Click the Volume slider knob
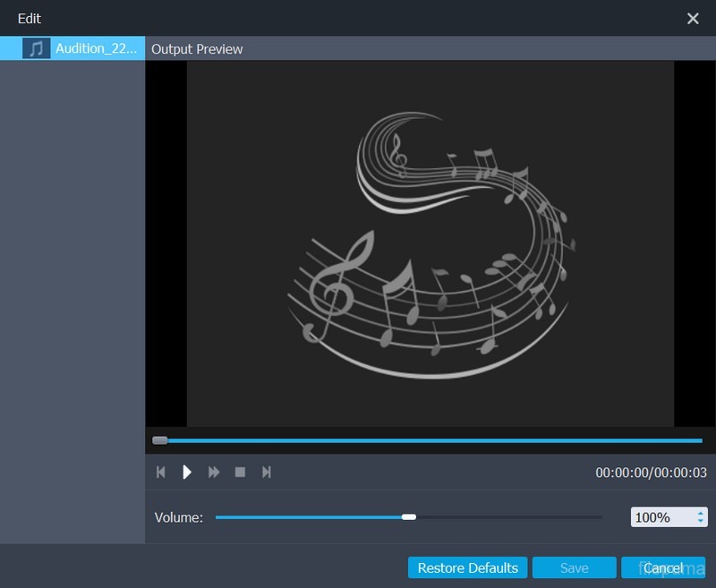The width and height of the screenshot is (716, 588). pos(409,517)
